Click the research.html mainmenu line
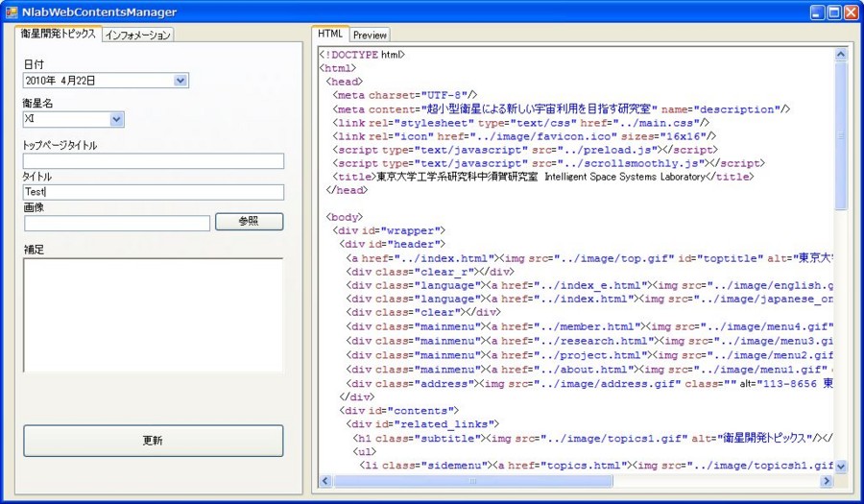This screenshot has height=504, width=864. coord(589,341)
